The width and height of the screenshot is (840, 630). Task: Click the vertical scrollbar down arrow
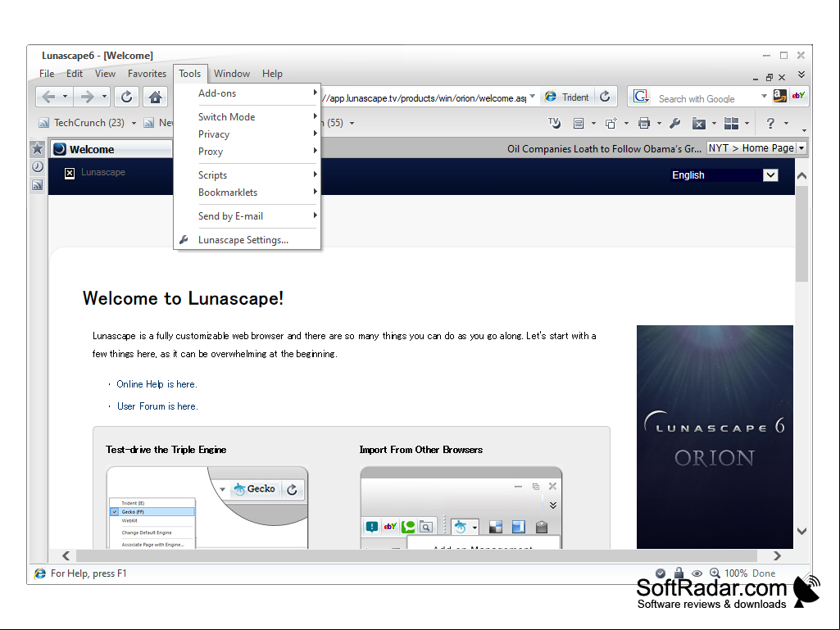pyautogui.click(x=801, y=531)
